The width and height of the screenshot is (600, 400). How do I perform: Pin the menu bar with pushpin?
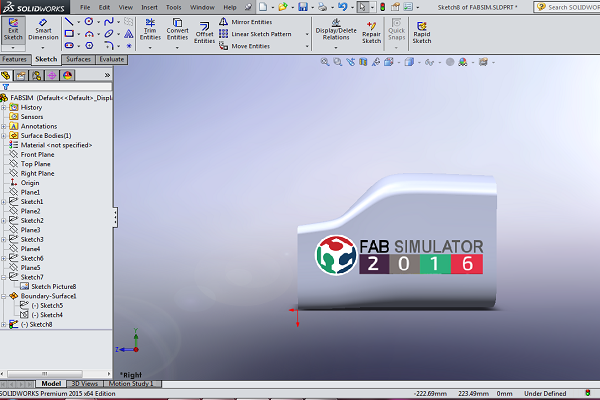(x=248, y=7)
